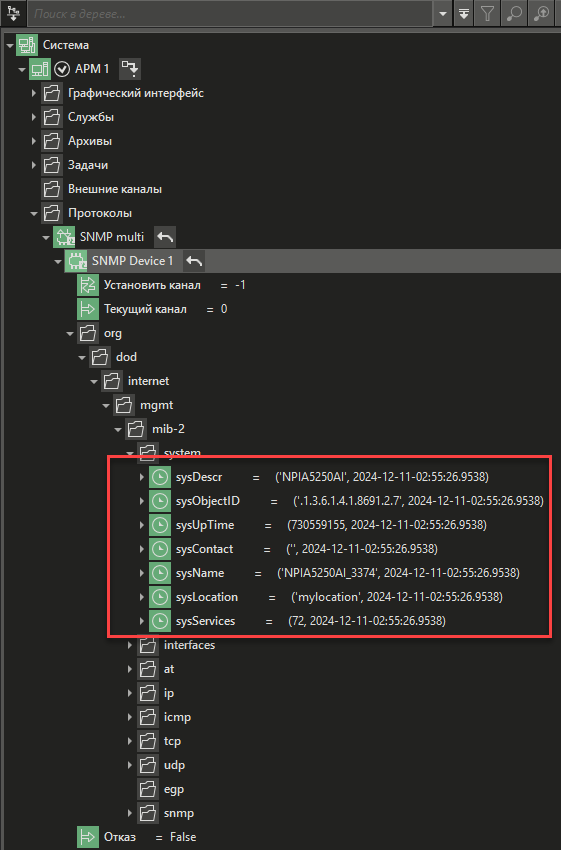Click the Отказ parameter icon

pos(87,837)
